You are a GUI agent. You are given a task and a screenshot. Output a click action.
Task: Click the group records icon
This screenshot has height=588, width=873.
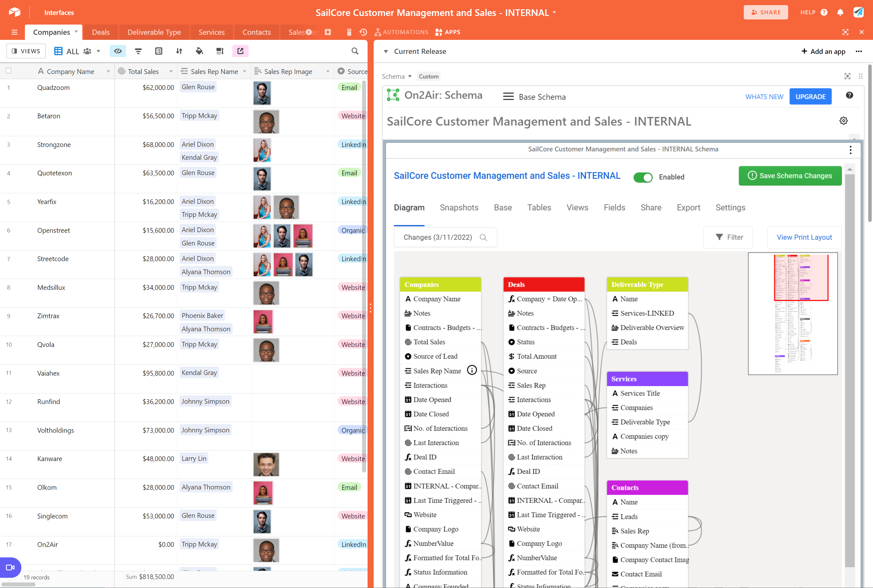[159, 51]
